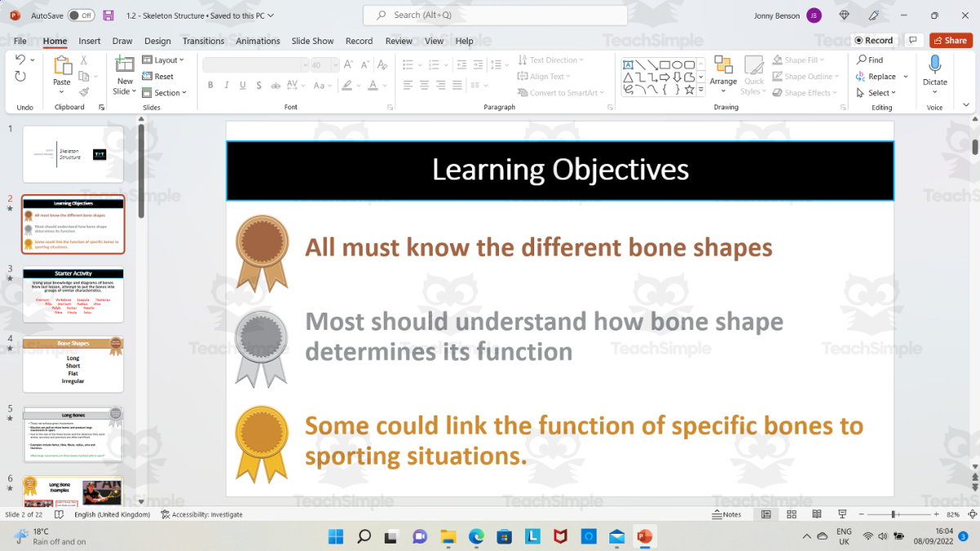Viewport: 980px width, 551px height.
Task: Select the Right Arrow shape
Action: click(x=666, y=78)
